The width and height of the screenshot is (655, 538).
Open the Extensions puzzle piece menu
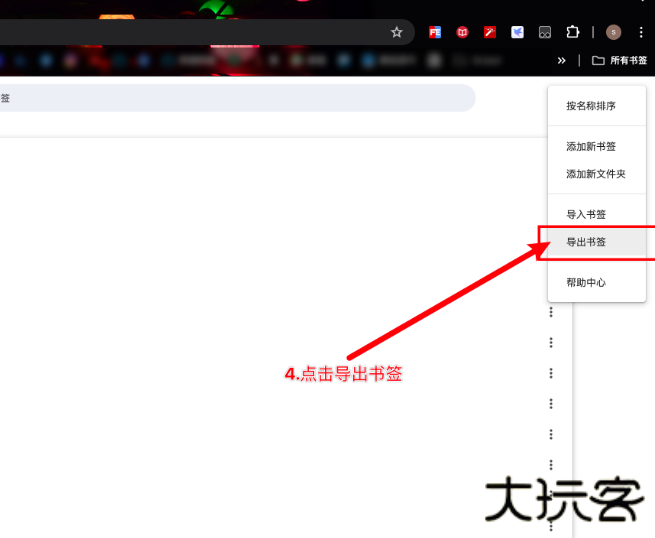[573, 32]
